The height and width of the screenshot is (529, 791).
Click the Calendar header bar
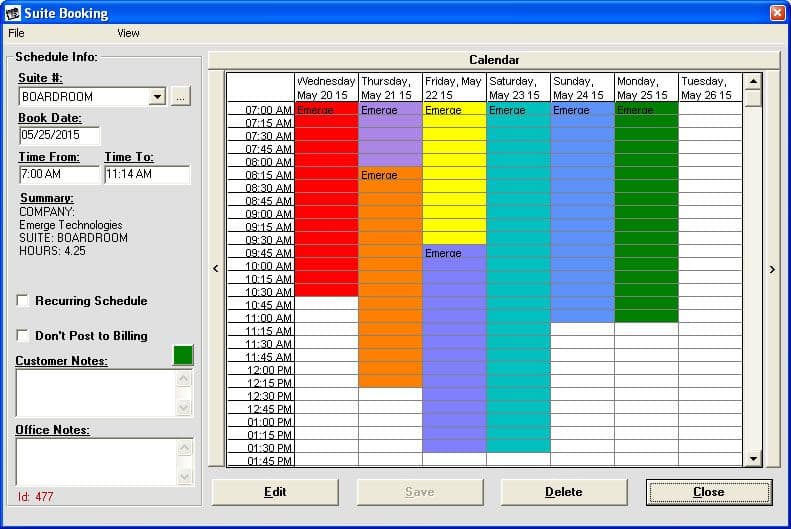[494, 60]
